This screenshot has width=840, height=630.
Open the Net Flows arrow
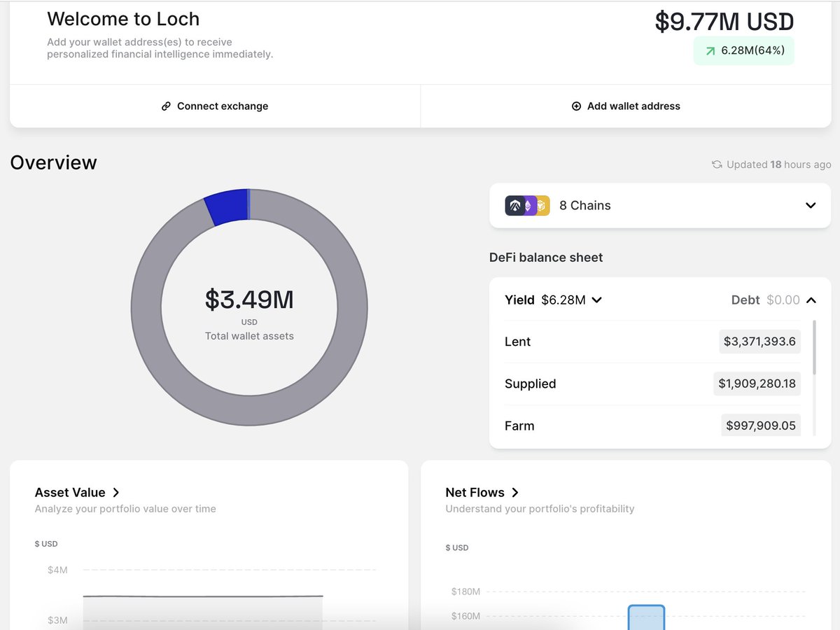514,493
